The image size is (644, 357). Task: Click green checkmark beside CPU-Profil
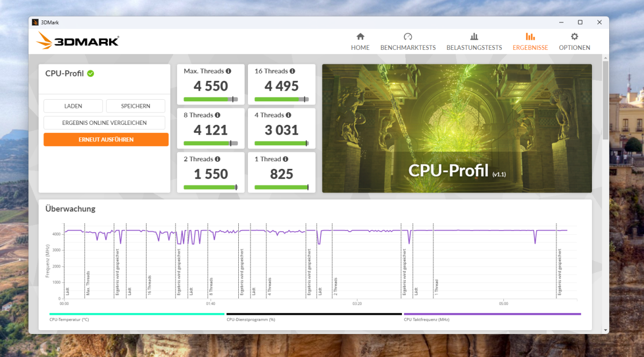(91, 73)
